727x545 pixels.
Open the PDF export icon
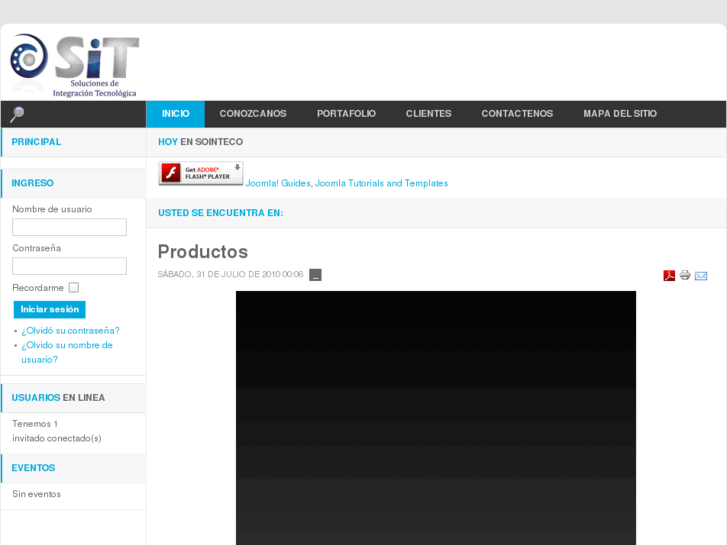[x=669, y=276]
